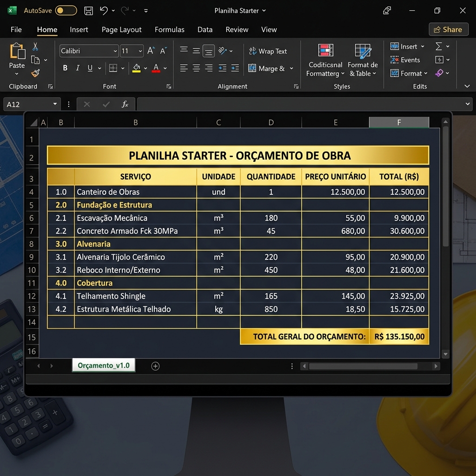
Task: Open the font size 11 dropdown
Action: [140, 51]
